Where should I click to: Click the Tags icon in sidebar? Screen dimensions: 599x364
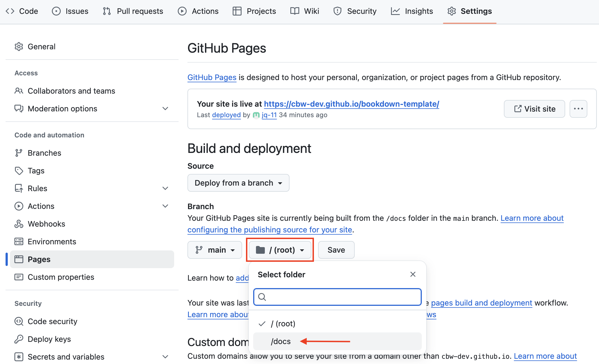(19, 171)
